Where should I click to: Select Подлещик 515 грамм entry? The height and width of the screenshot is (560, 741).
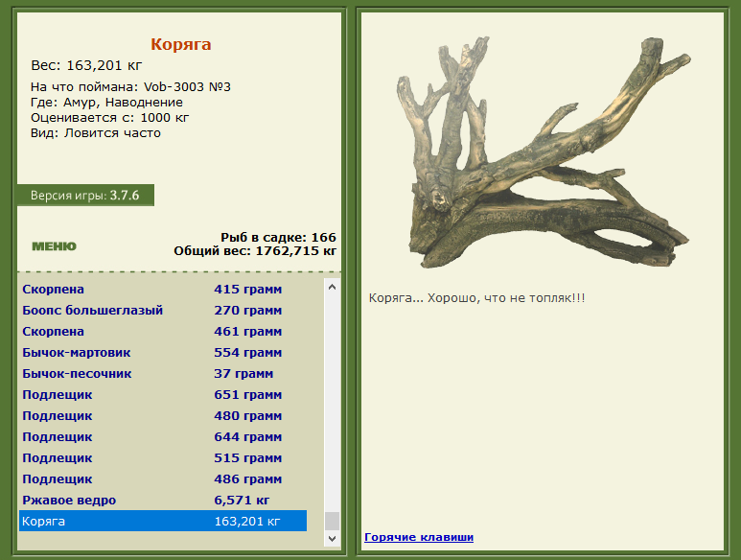click(x=163, y=458)
